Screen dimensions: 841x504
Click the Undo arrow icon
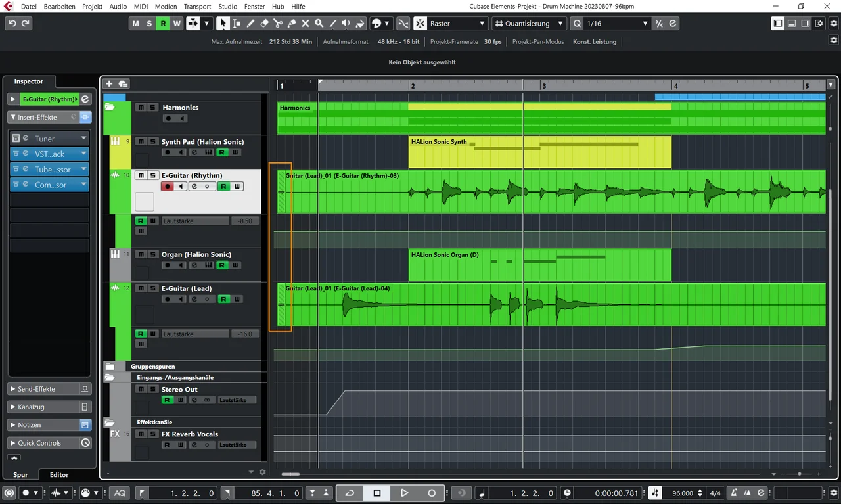12,23
